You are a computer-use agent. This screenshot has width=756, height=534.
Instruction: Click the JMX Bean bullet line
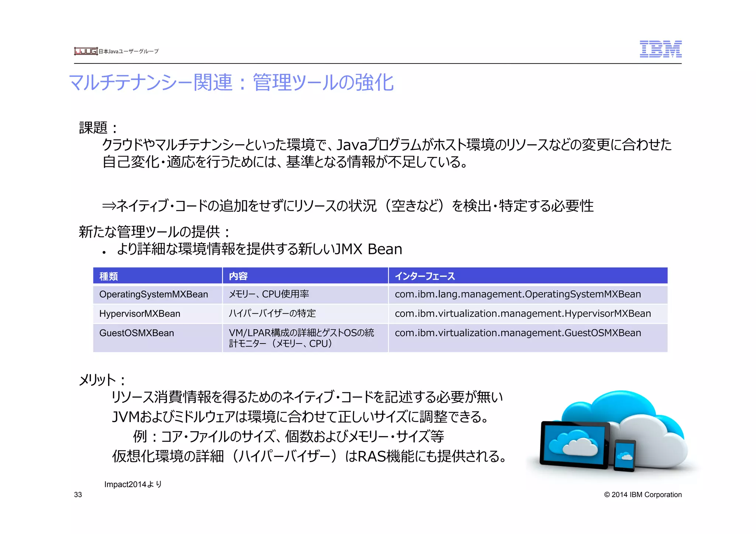point(252,249)
